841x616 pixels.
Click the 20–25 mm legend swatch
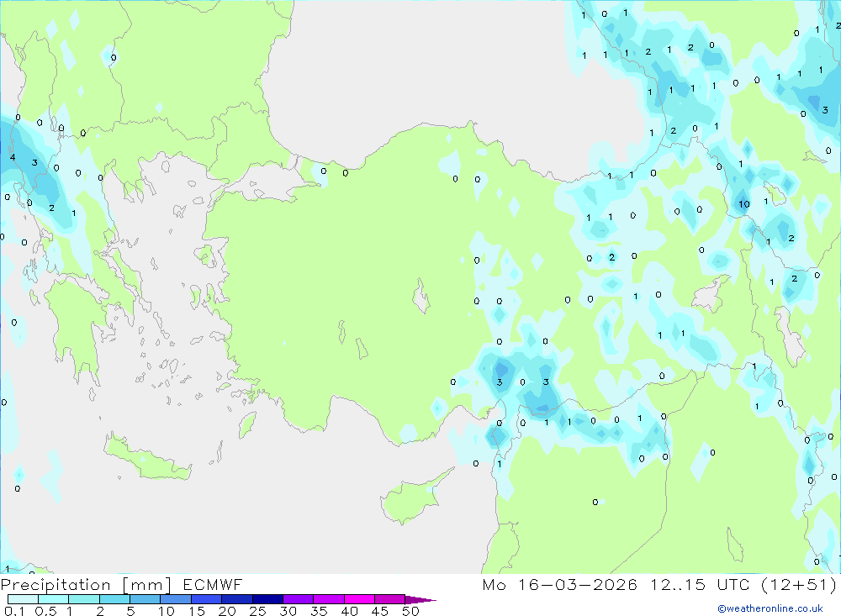pos(237,599)
